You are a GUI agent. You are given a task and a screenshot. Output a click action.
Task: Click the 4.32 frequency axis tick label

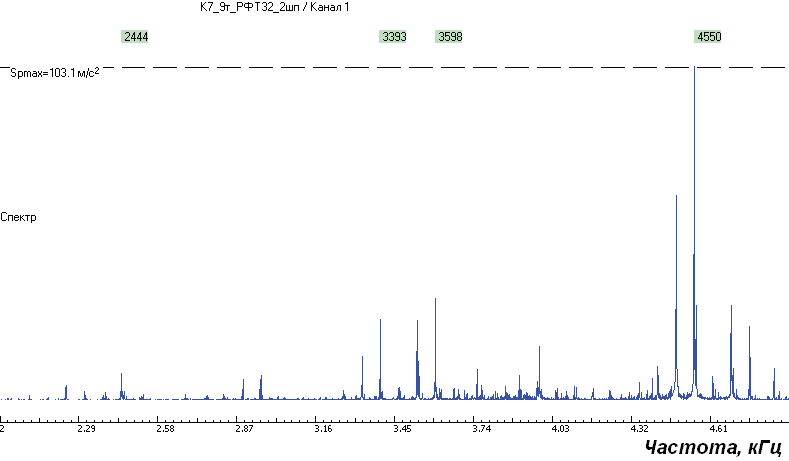click(639, 429)
